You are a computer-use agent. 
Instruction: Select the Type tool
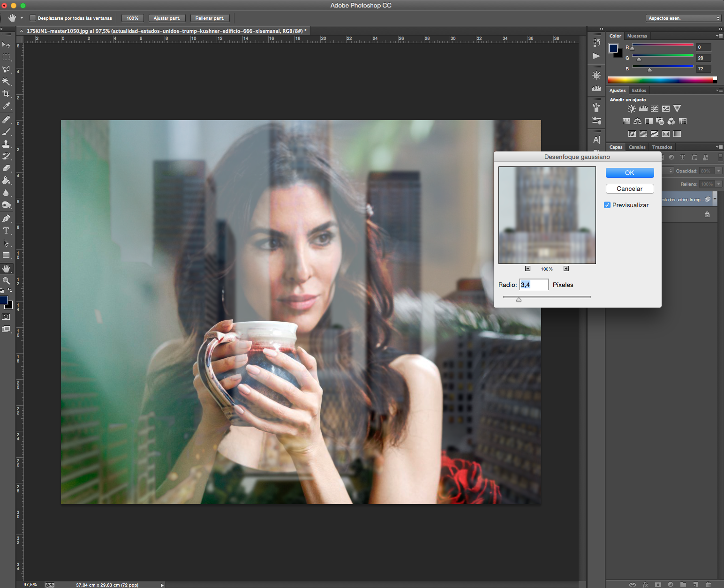pos(6,231)
